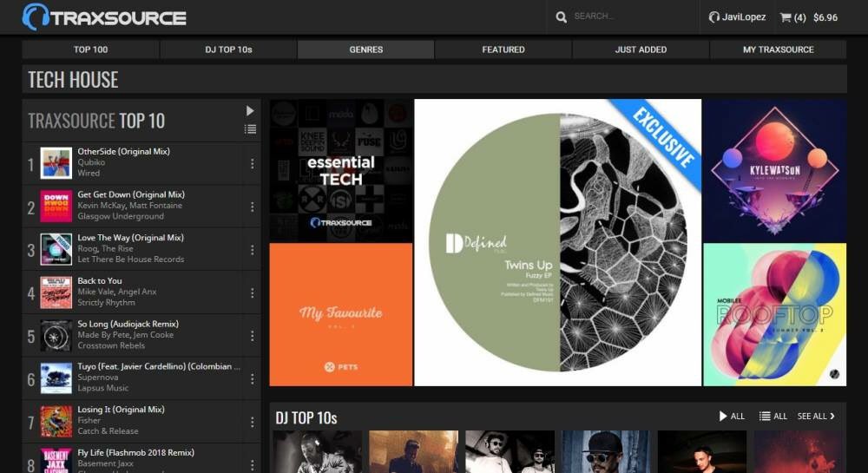Open Fisher artist link

click(x=89, y=420)
